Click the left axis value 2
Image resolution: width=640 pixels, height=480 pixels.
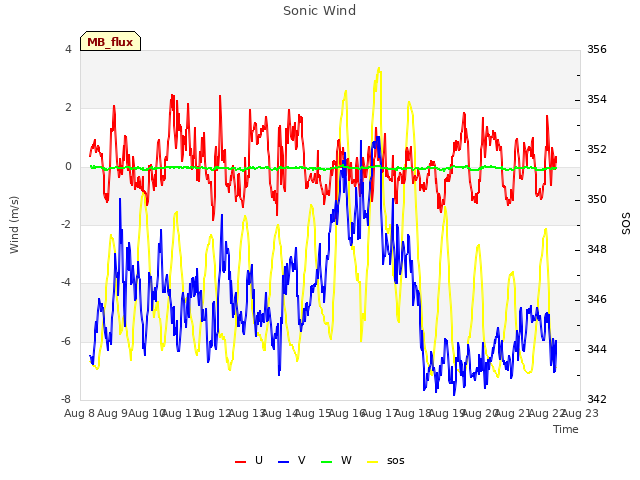coord(68,108)
